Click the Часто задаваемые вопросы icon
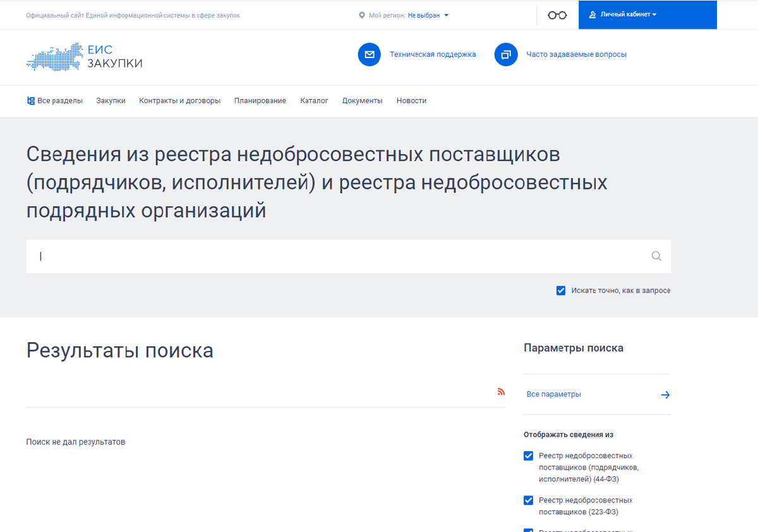 click(506, 55)
